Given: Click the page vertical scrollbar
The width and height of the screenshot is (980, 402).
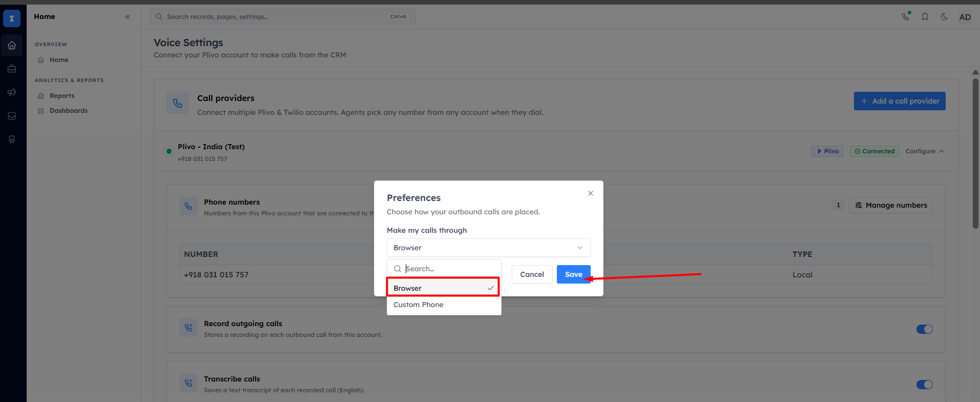Looking at the screenshot, I should [x=975, y=154].
